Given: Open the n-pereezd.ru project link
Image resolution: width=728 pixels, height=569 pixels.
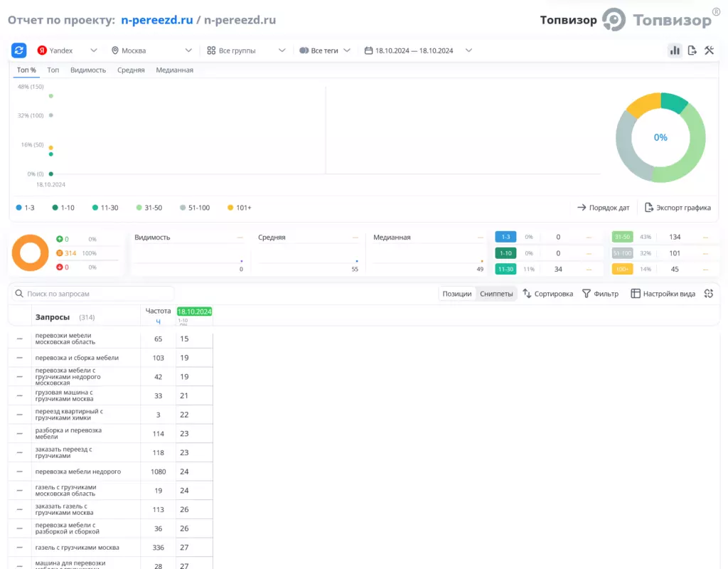Looking at the screenshot, I should click(157, 20).
